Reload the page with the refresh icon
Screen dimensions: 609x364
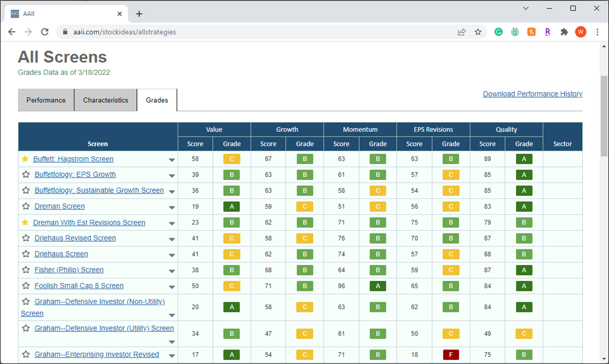(44, 32)
